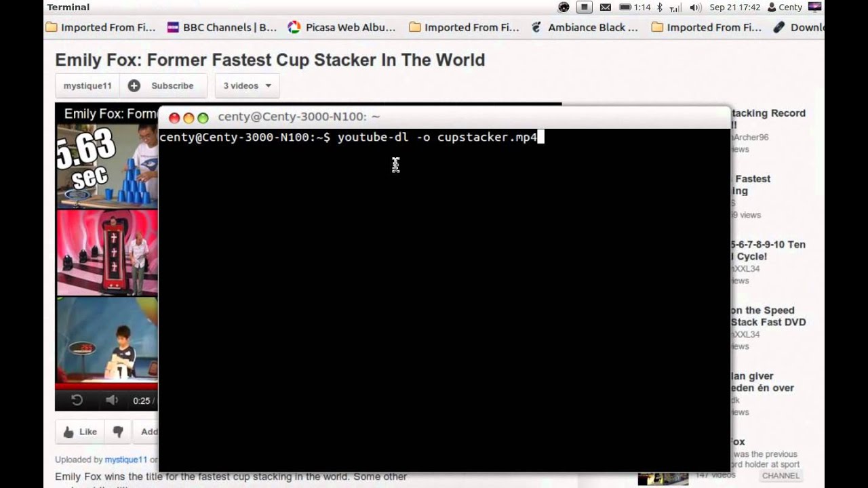Click the video title 'Emily Fox: Former Fastest Cup Stacker'
The width and height of the screenshot is (868, 488).
[x=270, y=60]
